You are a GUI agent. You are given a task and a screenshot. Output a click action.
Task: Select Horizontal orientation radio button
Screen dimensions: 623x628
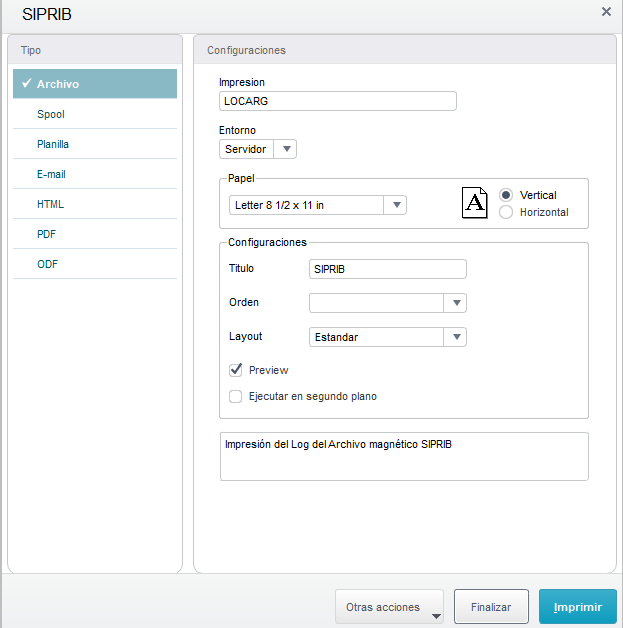click(506, 212)
